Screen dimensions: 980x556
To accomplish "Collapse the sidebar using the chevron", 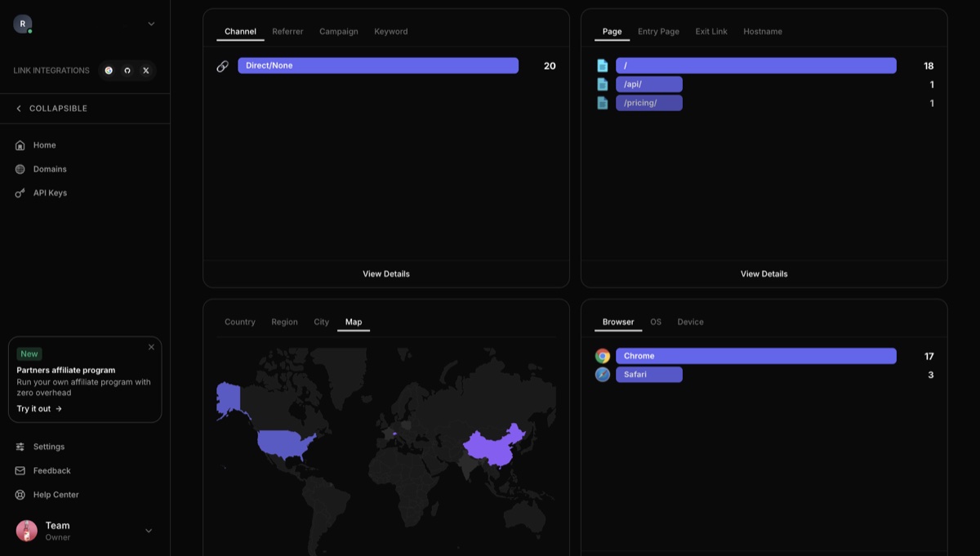I will coord(17,108).
